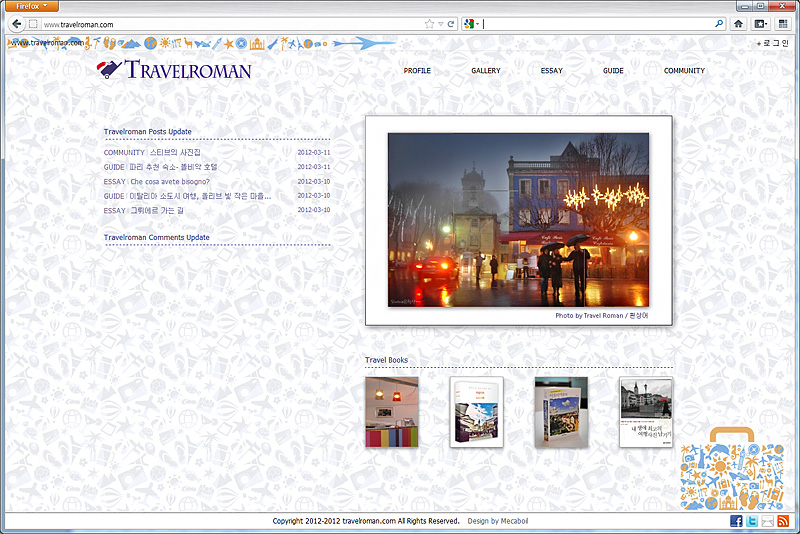Open the COMMUNITY menu
The width and height of the screenshot is (800, 534).
(x=684, y=70)
